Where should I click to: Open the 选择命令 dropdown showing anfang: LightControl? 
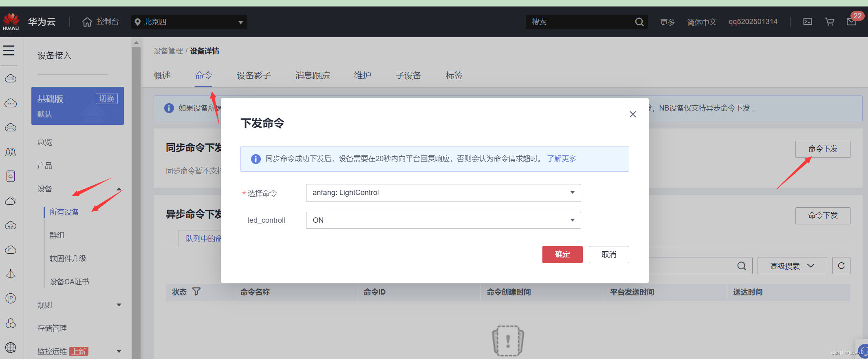click(443, 193)
